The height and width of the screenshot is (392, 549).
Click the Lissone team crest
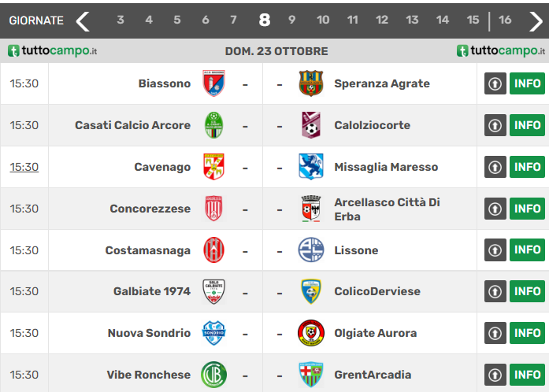(311, 250)
